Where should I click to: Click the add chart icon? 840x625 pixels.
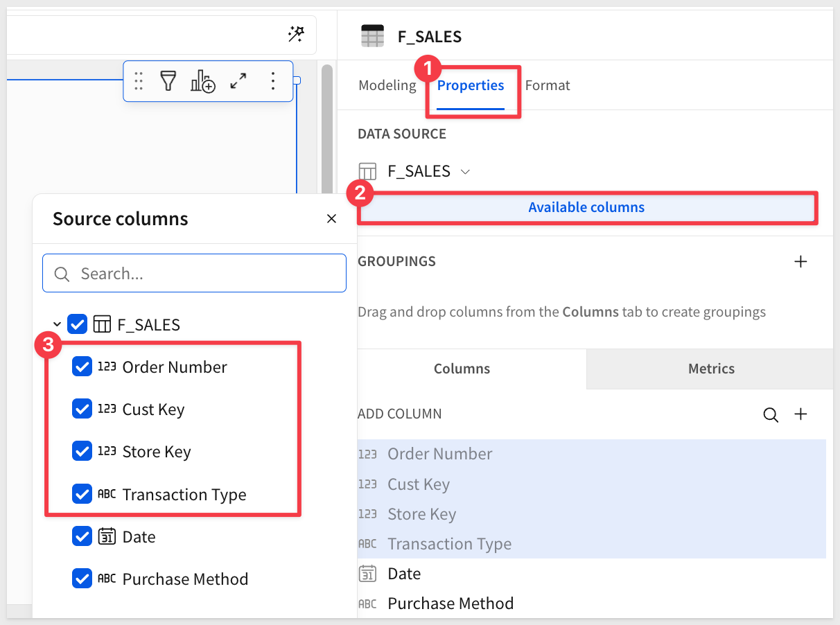202,81
